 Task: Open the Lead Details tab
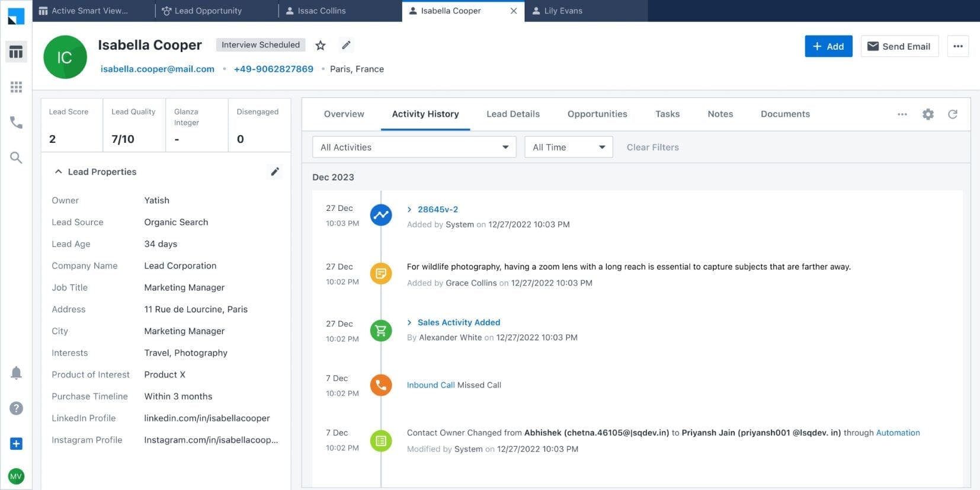[513, 114]
